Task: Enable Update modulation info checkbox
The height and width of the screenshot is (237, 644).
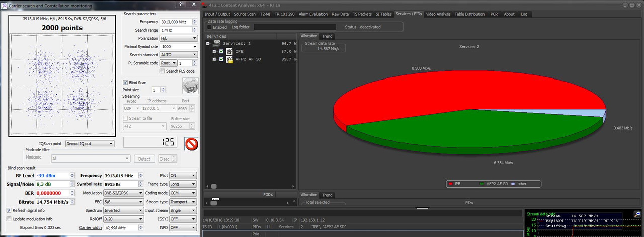Action: 9,219
